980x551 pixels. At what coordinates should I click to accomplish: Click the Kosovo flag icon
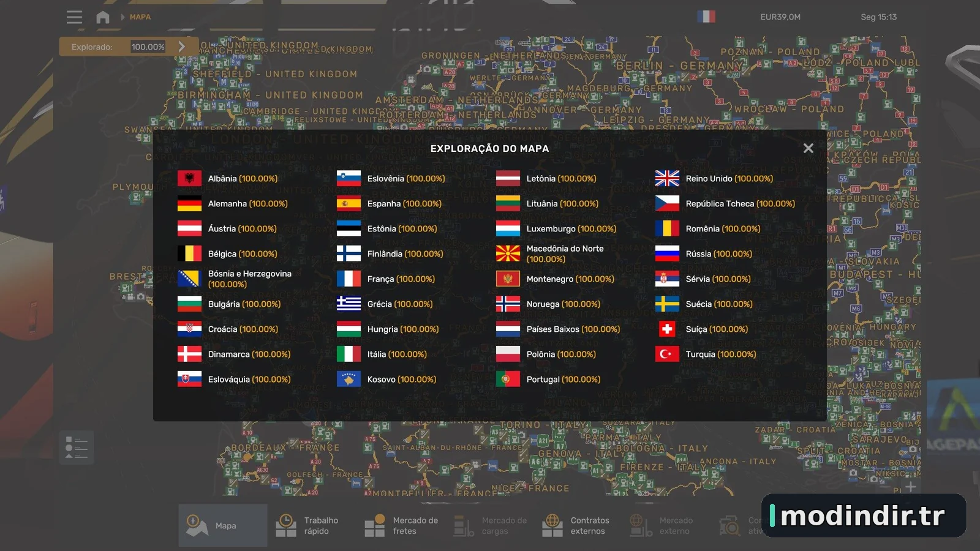(x=349, y=379)
